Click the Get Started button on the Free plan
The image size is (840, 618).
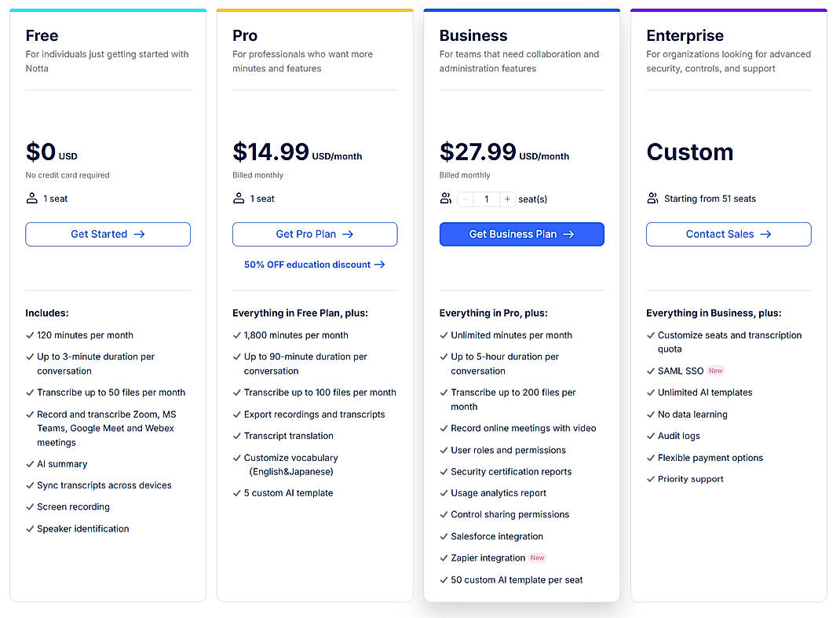click(108, 234)
